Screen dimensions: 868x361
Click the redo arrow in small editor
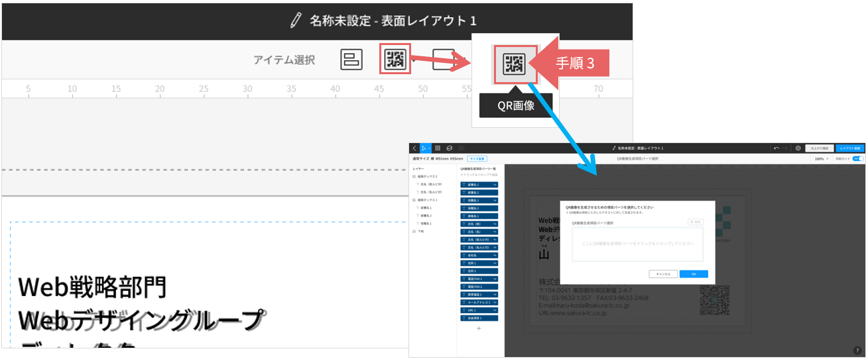click(786, 148)
